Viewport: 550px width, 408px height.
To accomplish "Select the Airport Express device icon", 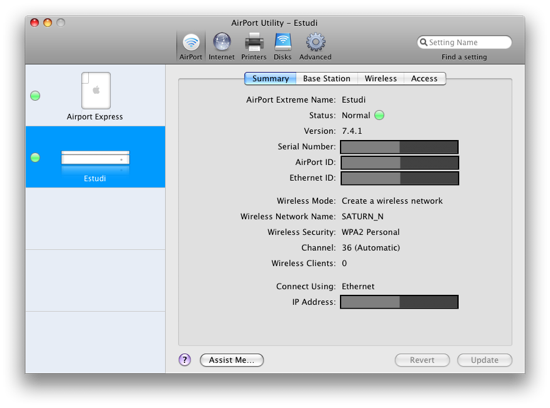I will click(96, 91).
